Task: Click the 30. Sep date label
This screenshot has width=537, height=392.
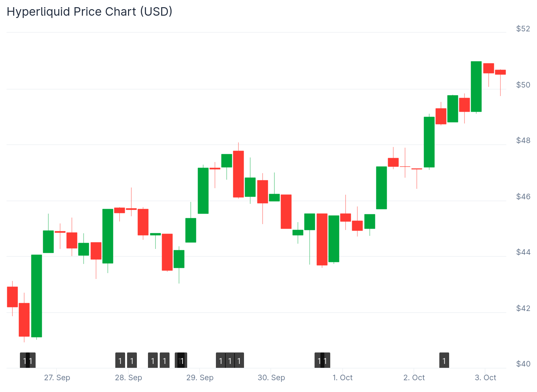Action: tap(271, 378)
